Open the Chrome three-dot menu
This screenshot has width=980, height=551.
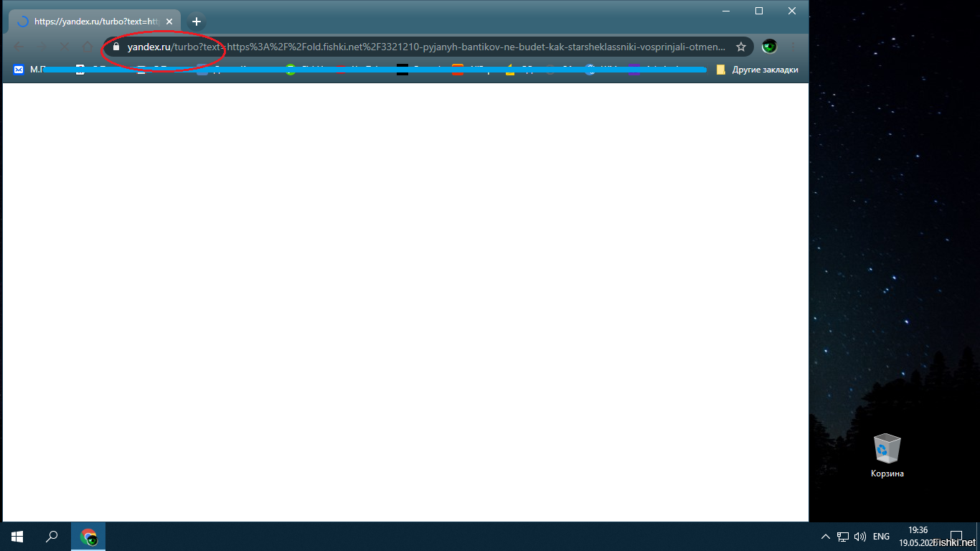793,47
